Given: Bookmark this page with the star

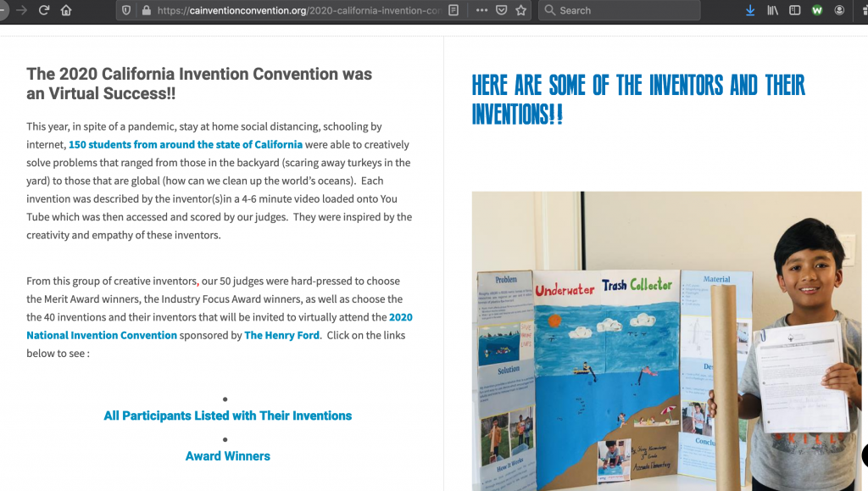Looking at the screenshot, I should click(x=521, y=10).
